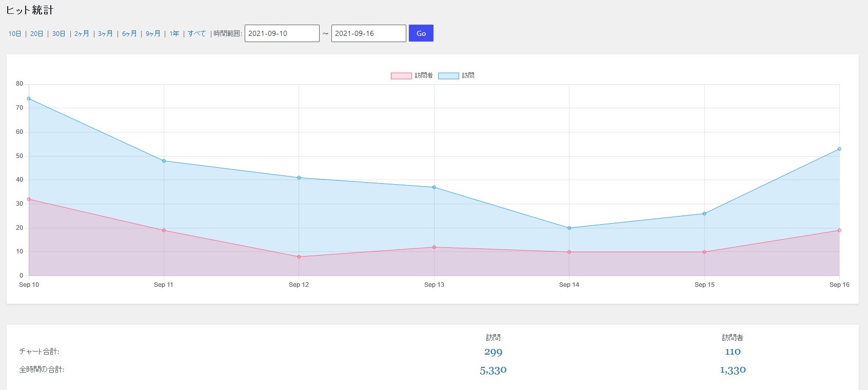Toggle the pink 訪問者 legend swatch

click(401, 76)
